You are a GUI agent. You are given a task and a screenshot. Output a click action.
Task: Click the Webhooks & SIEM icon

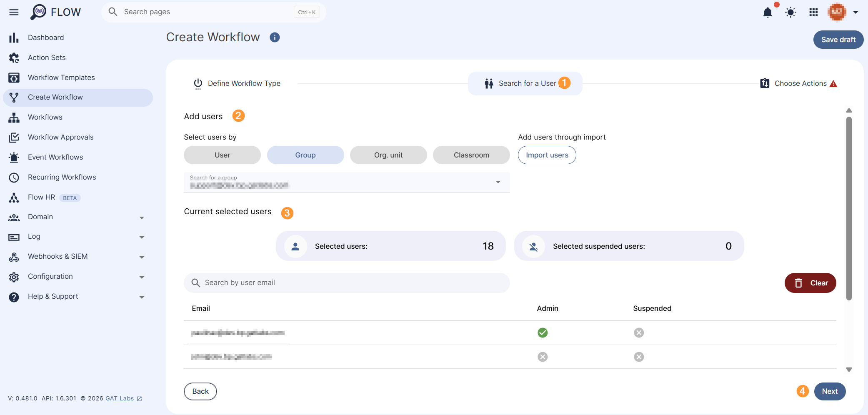(14, 257)
